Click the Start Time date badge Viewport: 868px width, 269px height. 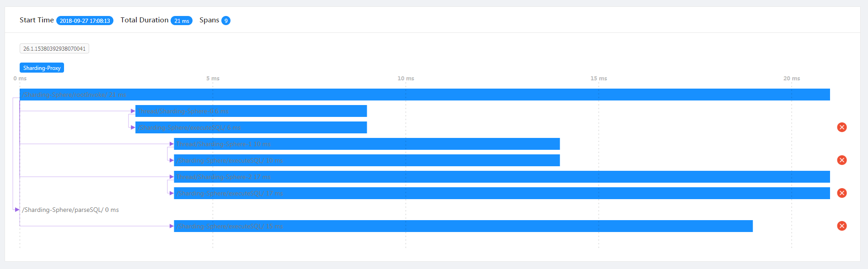pos(85,21)
